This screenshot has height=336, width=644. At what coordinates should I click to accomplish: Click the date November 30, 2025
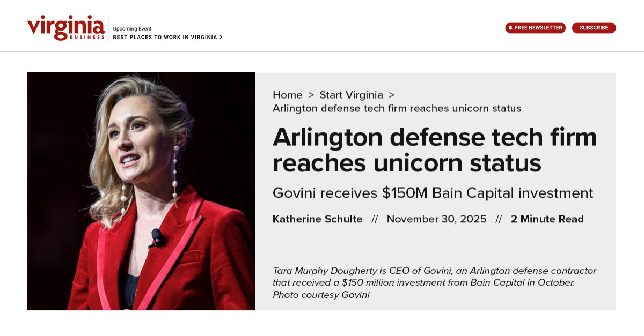click(437, 219)
